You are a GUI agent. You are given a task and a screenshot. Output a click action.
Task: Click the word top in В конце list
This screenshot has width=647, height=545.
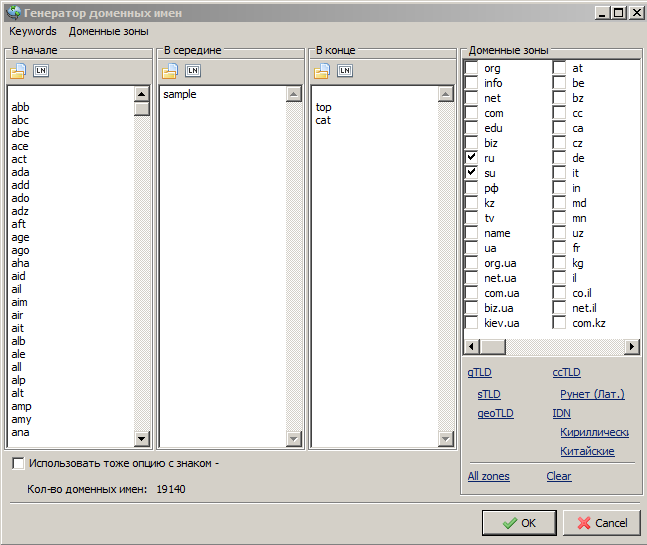tap(324, 107)
